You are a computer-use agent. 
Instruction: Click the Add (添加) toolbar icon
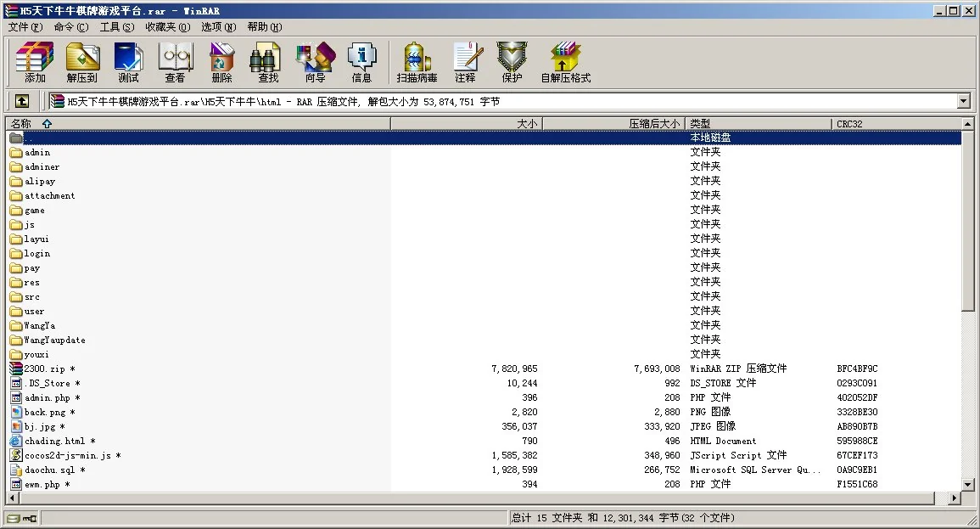pyautogui.click(x=35, y=62)
